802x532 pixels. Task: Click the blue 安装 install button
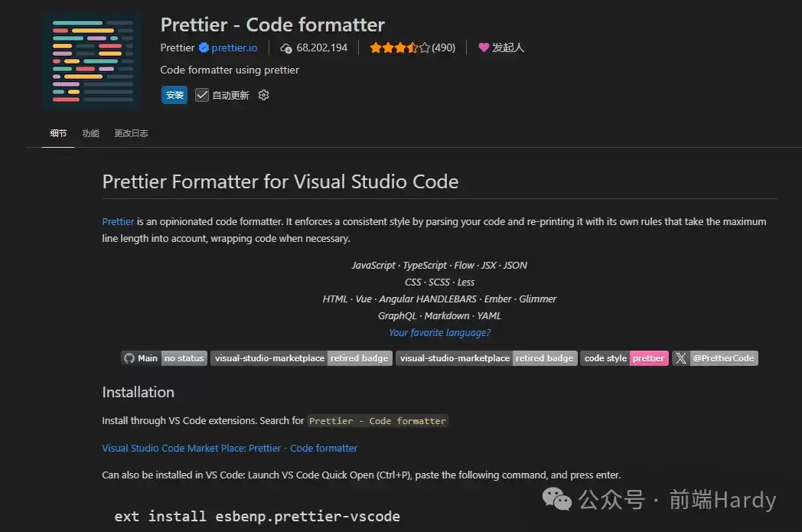click(x=174, y=95)
